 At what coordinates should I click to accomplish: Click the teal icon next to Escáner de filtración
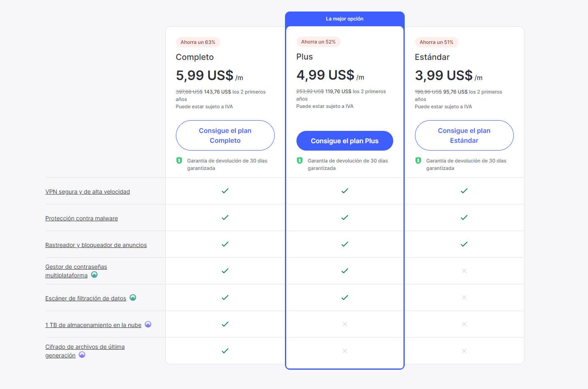pyautogui.click(x=133, y=298)
